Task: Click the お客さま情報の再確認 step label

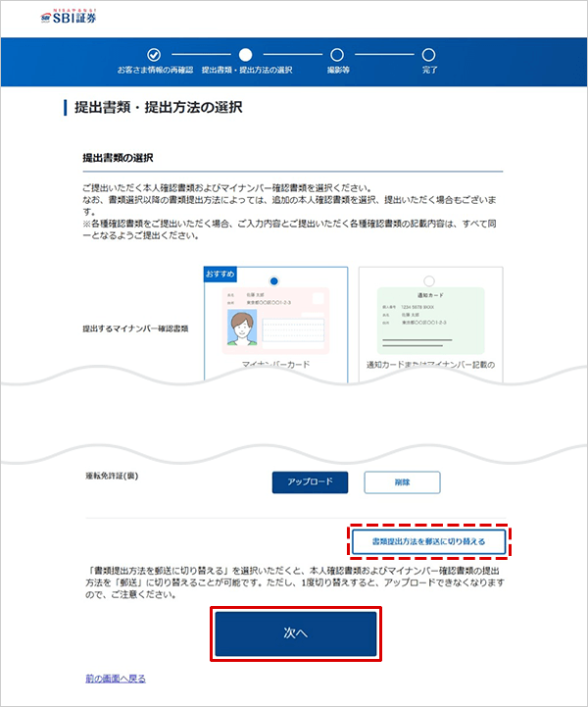Action: 154,71
